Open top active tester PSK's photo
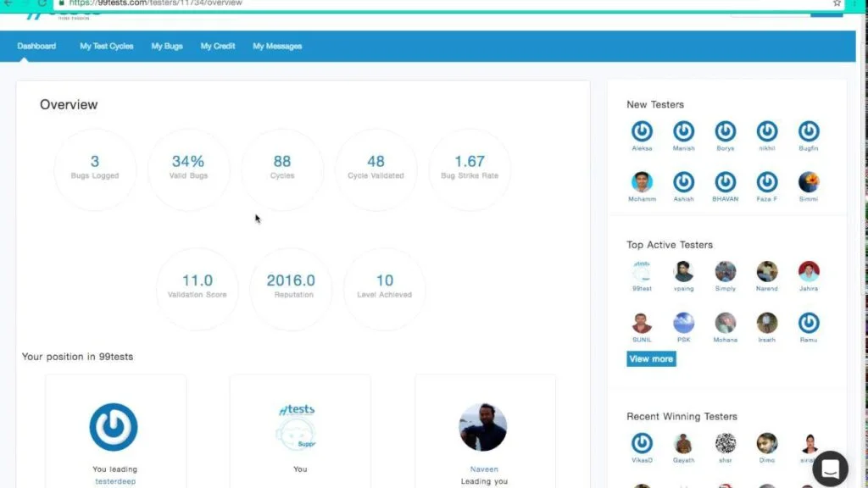 coord(684,323)
